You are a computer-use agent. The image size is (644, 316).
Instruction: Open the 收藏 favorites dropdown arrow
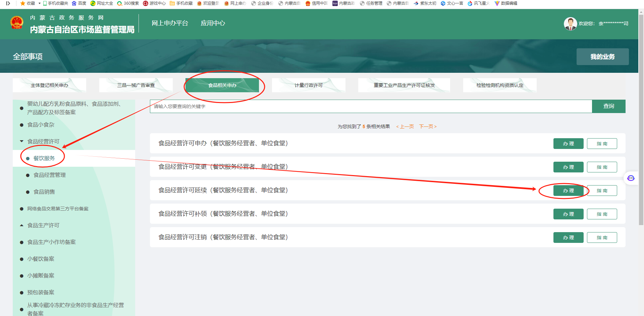coord(40,3)
